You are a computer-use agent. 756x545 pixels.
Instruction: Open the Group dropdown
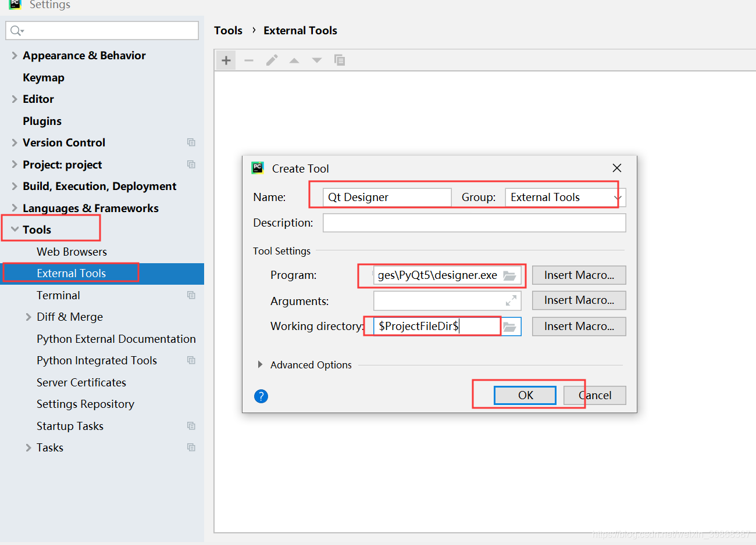(618, 198)
